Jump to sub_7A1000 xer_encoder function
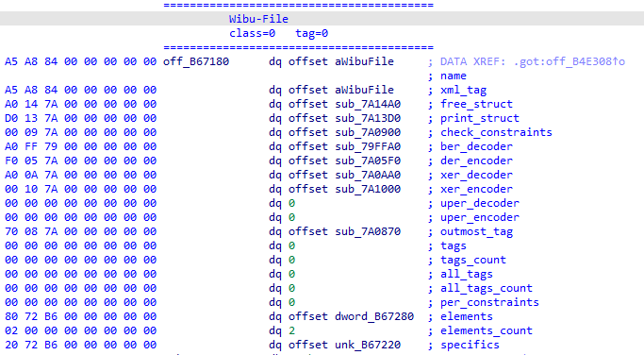Viewport: 644px width, 355px height. pos(368,189)
